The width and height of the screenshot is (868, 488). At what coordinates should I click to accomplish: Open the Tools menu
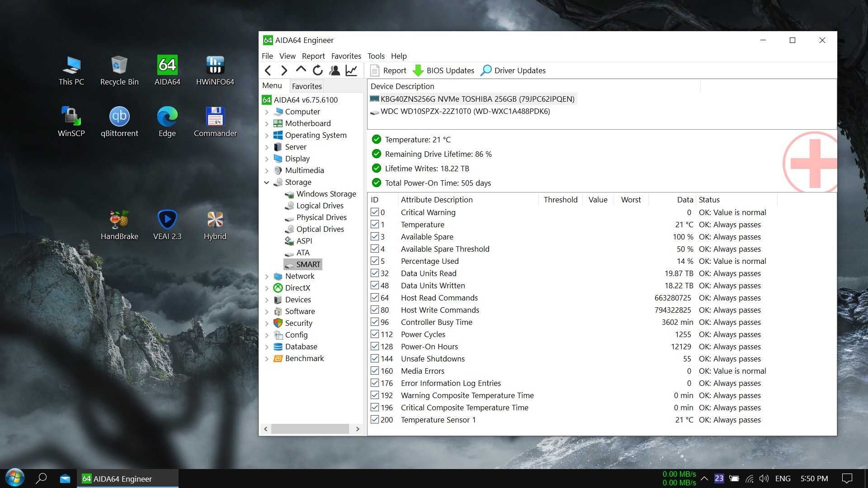(376, 56)
